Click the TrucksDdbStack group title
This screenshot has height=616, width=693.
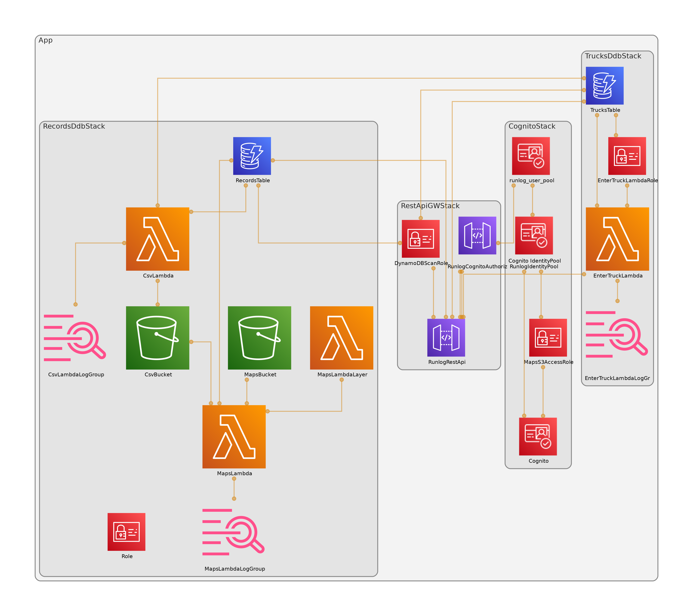pos(613,56)
